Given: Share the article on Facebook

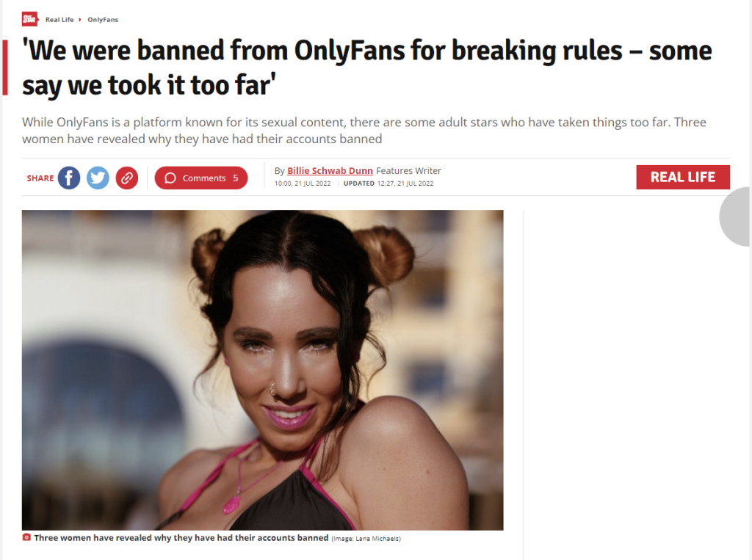Looking at the screenshot, I should pos(69,178).
